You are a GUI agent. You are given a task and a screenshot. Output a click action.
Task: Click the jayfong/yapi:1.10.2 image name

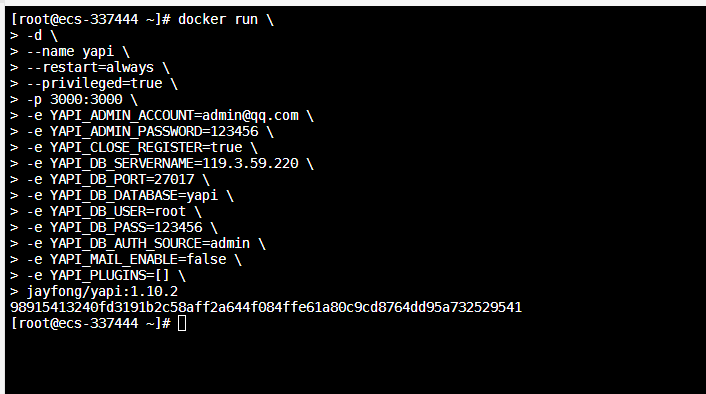pos(102,292)
